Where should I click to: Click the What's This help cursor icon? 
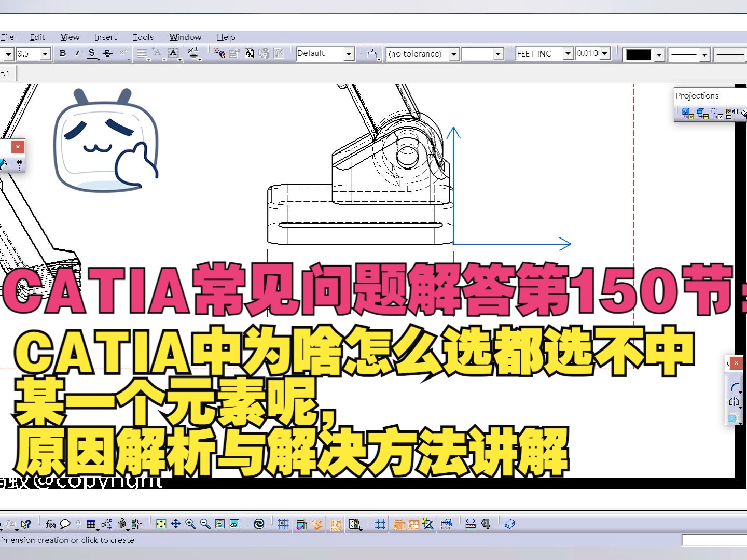tap(26, 524)
